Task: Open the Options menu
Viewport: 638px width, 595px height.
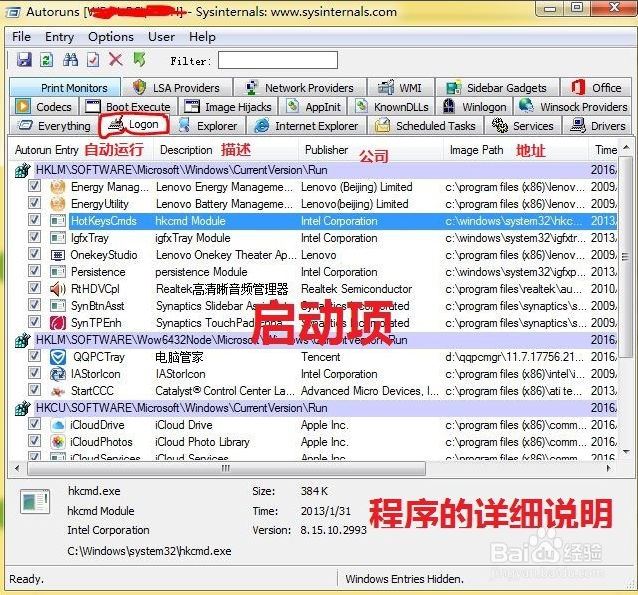Action: click(111, 37)
